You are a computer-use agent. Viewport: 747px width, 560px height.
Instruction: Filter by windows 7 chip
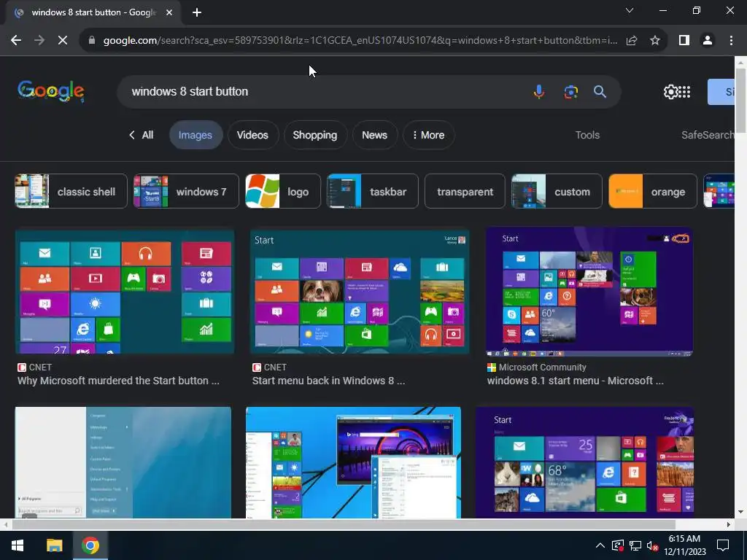pyautogui.click(x=186, y=192)
